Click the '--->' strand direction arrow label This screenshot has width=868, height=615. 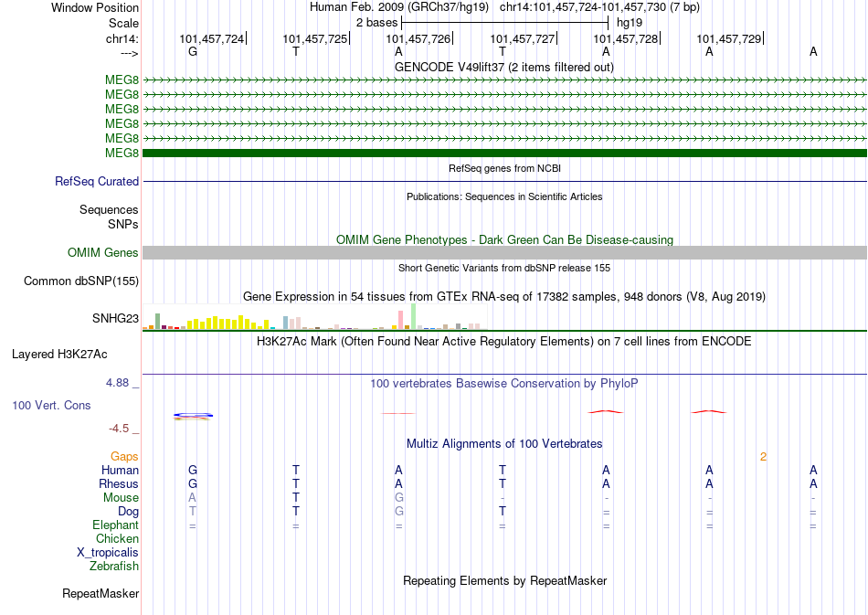130,53
